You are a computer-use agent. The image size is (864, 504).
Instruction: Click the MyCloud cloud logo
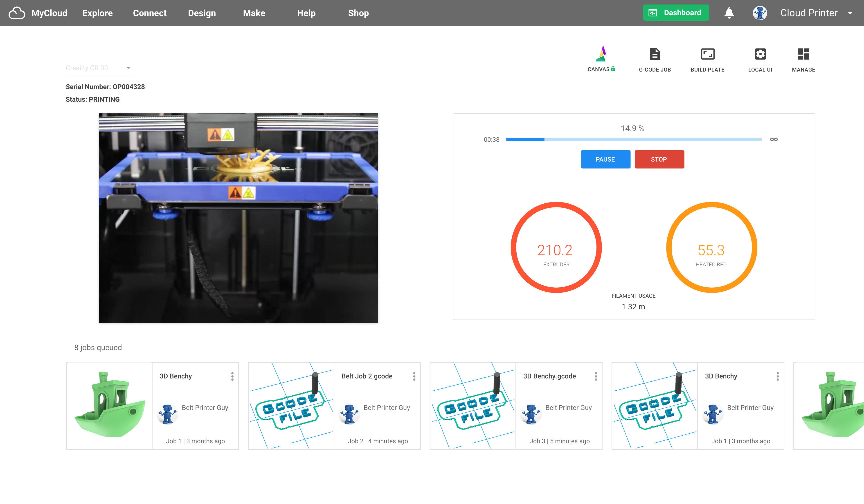(17, 13)
